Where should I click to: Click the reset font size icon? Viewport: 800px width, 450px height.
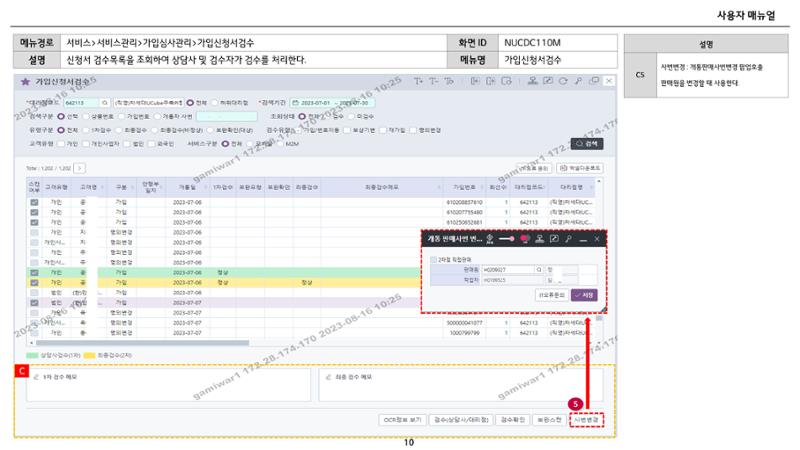coord(449,81)
